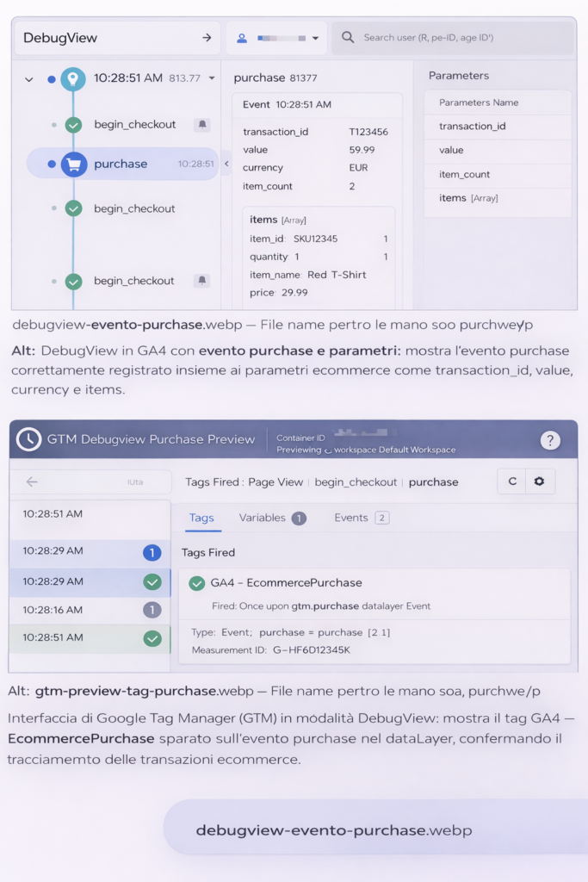Viewport: 588px width, 882px height.
Task: Open the user device dropdown
Action: point(315,38)
